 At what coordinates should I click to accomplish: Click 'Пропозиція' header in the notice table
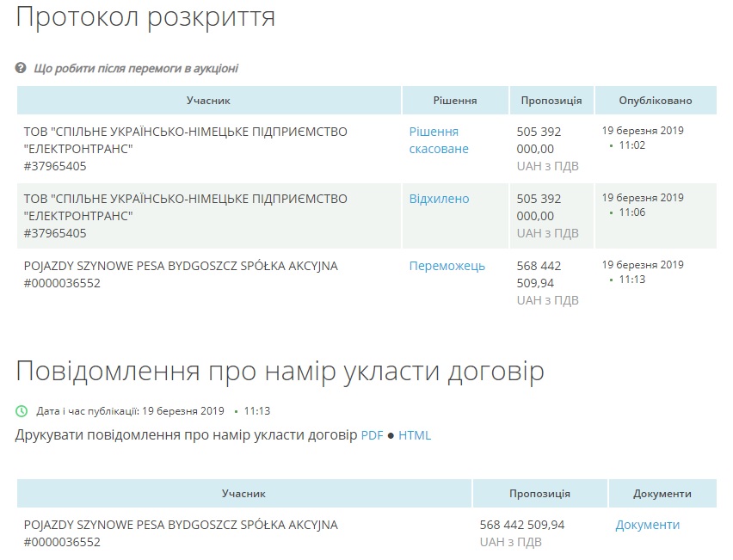[540, 494]
